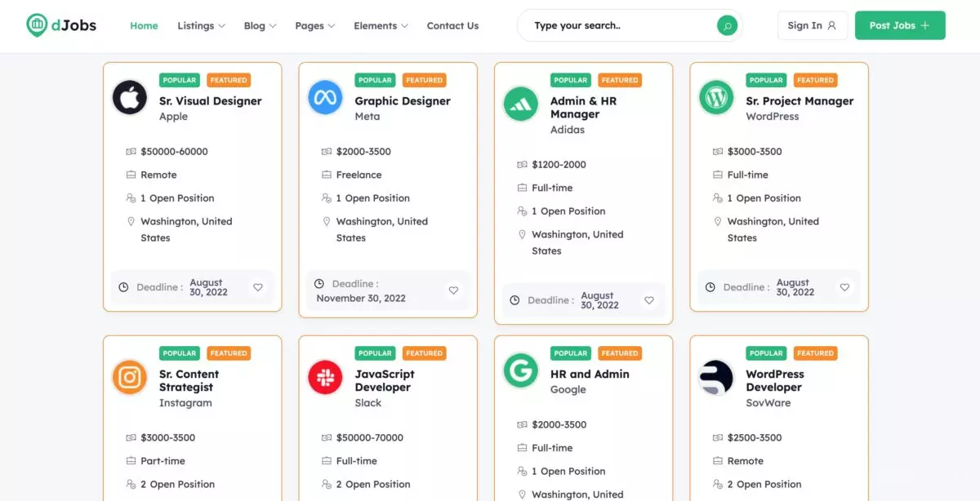Open the Blog dropdown menu
The width and height of the screenshot is (980, 501).
pyautogui.click(x=260, y=25)
